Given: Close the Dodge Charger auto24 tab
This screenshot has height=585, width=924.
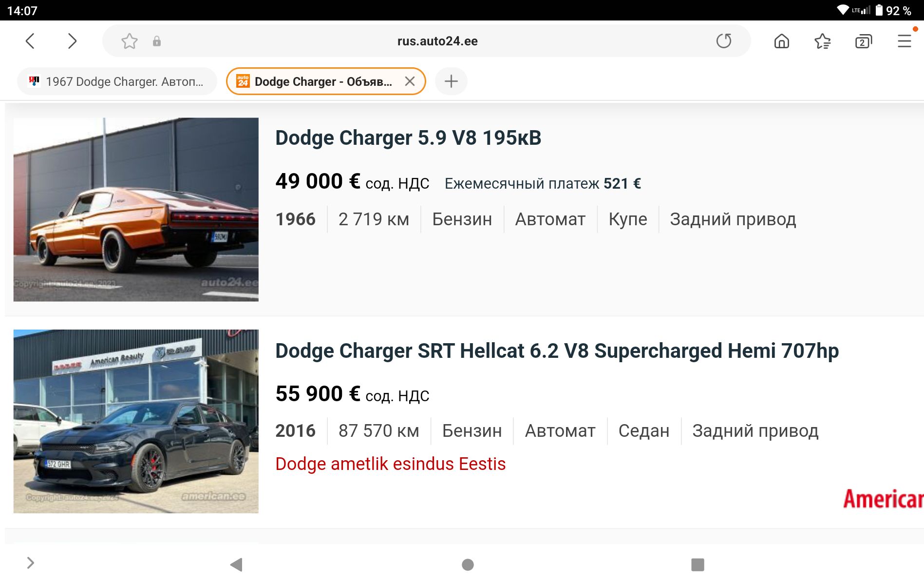Looking at the screenshot, I should [410, 81].
